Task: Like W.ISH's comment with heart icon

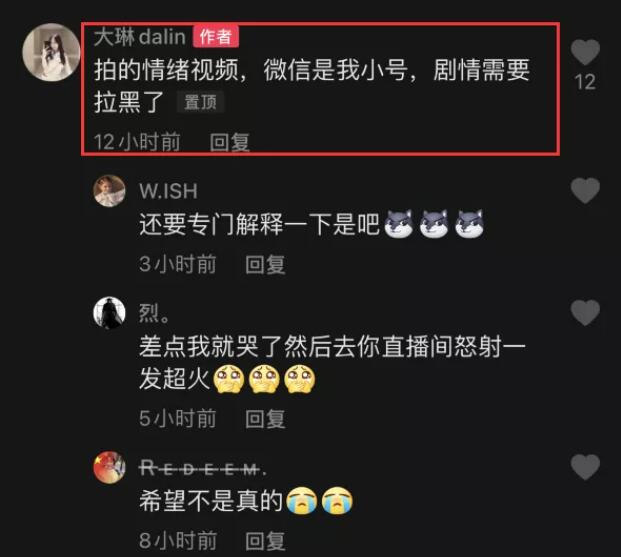Action: coord(585,191)
